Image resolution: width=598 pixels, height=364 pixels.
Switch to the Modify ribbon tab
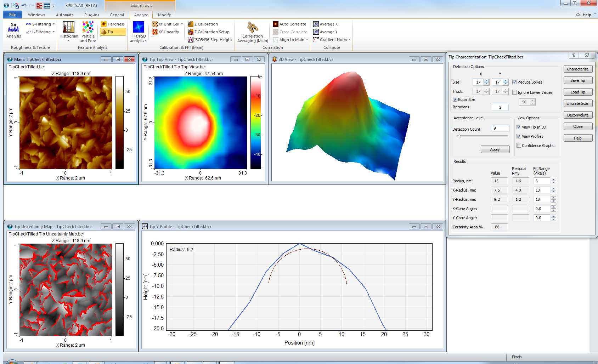coord(164,15)
